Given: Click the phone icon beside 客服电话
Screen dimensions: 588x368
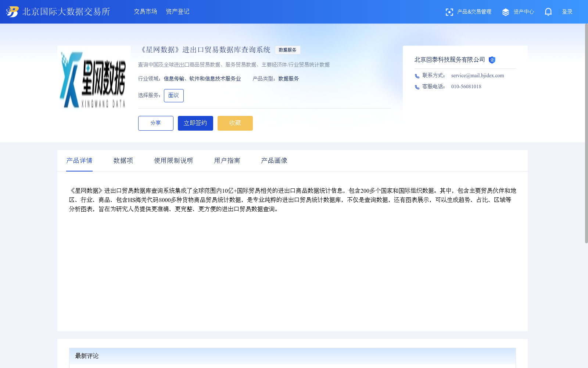Looking at the screenshot, I should 417,87.
